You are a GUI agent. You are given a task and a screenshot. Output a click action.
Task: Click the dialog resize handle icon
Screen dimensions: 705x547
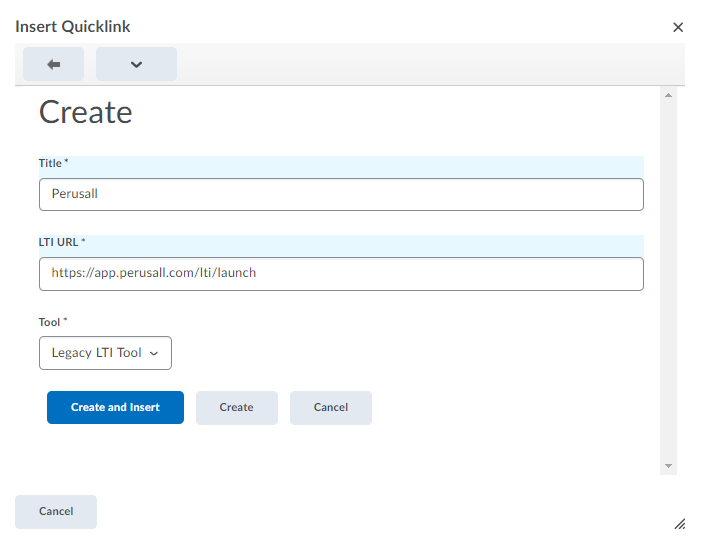[x=679, y=523]
